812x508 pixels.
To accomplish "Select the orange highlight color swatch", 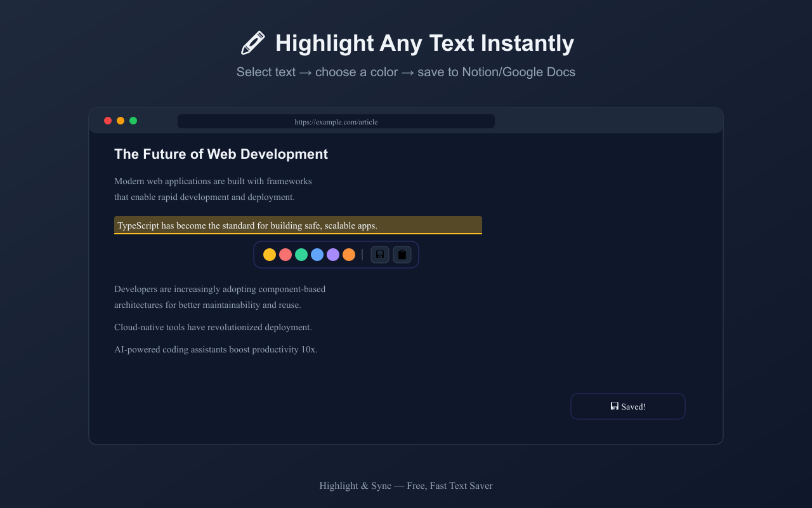I will [349, 254].
